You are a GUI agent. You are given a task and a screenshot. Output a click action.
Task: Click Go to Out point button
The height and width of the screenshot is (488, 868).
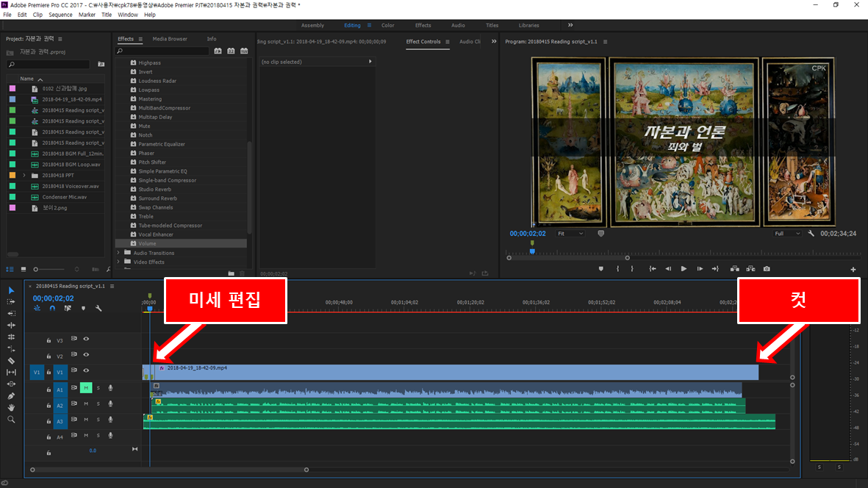click(x=715, y=269)
